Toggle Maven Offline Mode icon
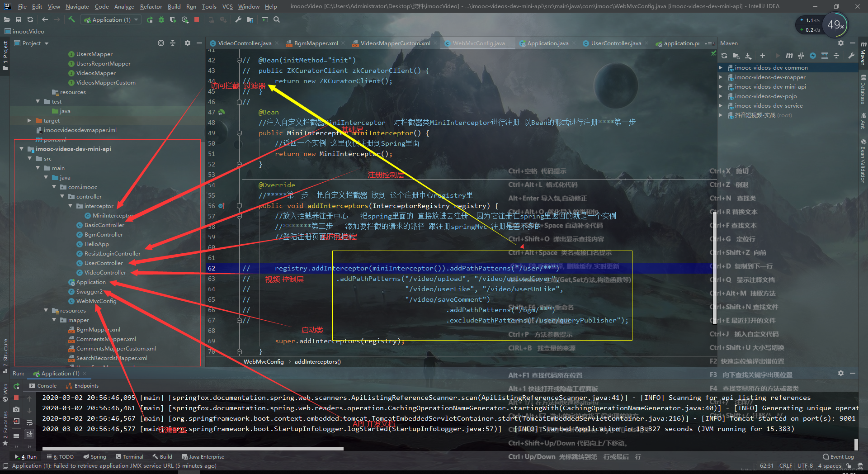The height and width of the screenshot is (474, 868). point(801,56)
